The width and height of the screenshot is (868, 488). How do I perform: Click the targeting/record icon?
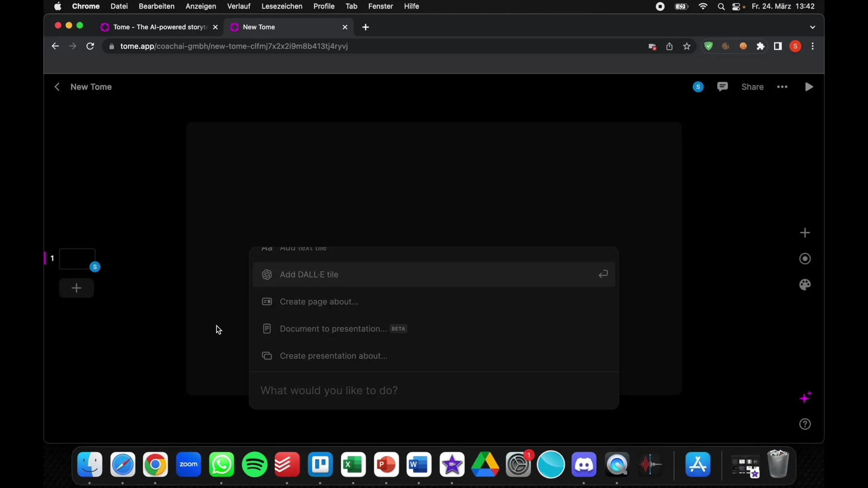point(805,258)
